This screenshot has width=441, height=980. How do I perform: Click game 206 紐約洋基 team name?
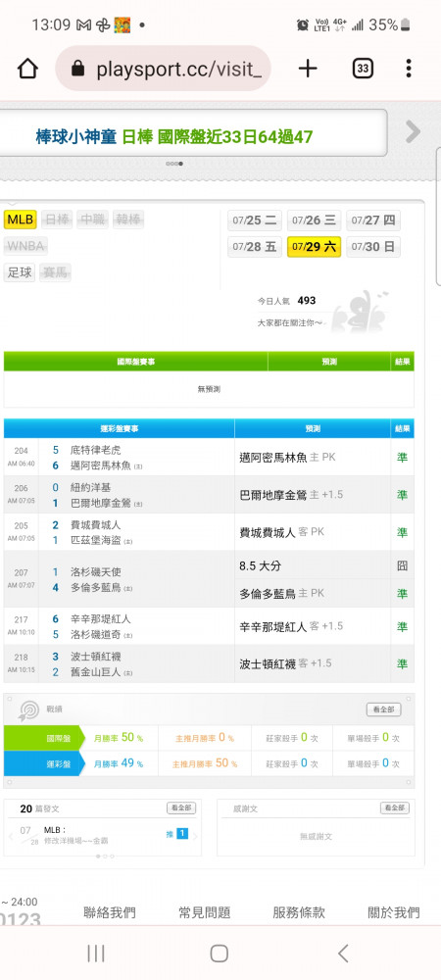click(90, 487)
